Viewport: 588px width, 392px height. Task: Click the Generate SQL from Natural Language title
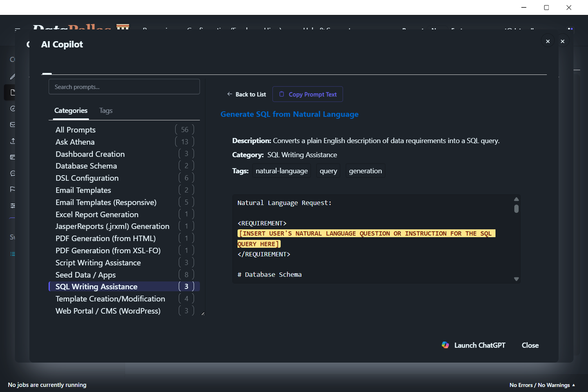289,114
